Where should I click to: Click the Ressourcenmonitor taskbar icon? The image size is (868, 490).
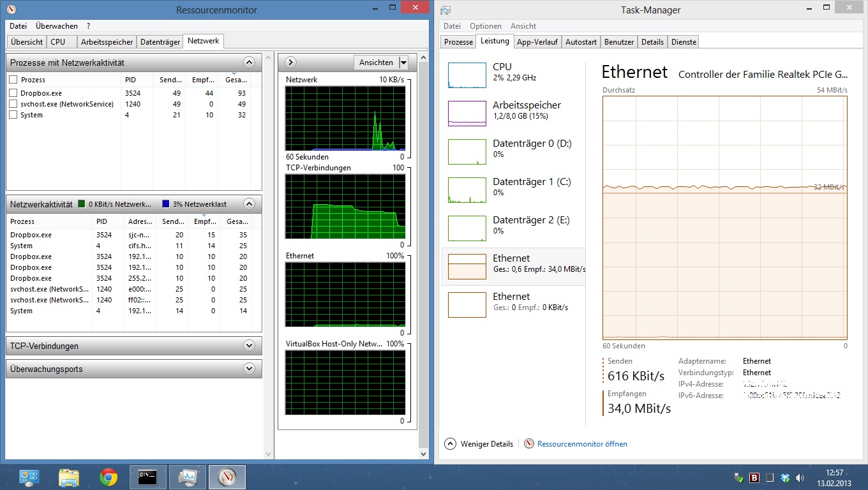click(x=227, y=477)
